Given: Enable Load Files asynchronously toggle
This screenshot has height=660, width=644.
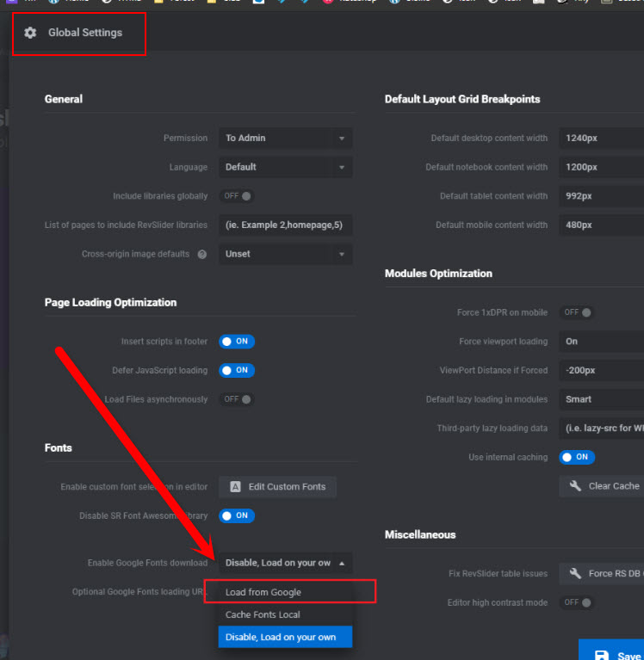Looking at the screenshot, I should coord(237,399).
